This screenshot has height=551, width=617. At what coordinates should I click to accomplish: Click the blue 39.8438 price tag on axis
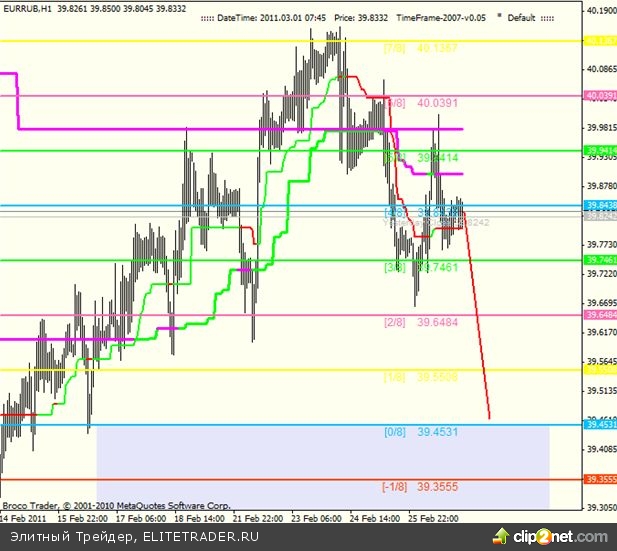(601, 205)
